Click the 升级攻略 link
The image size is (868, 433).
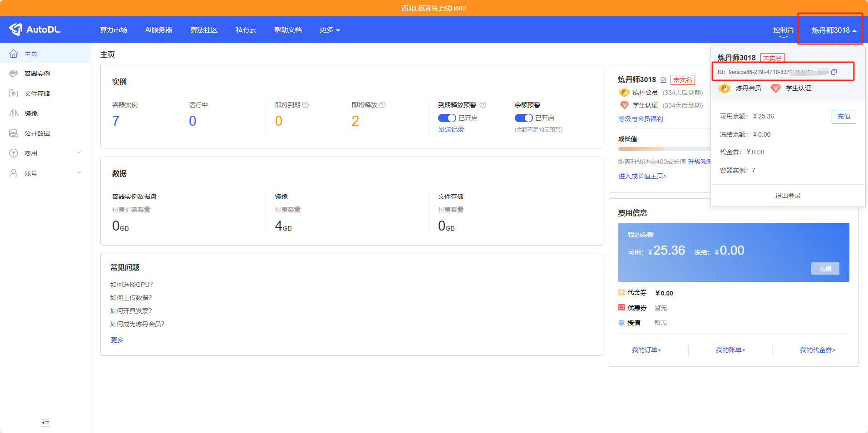pos(700,162)
